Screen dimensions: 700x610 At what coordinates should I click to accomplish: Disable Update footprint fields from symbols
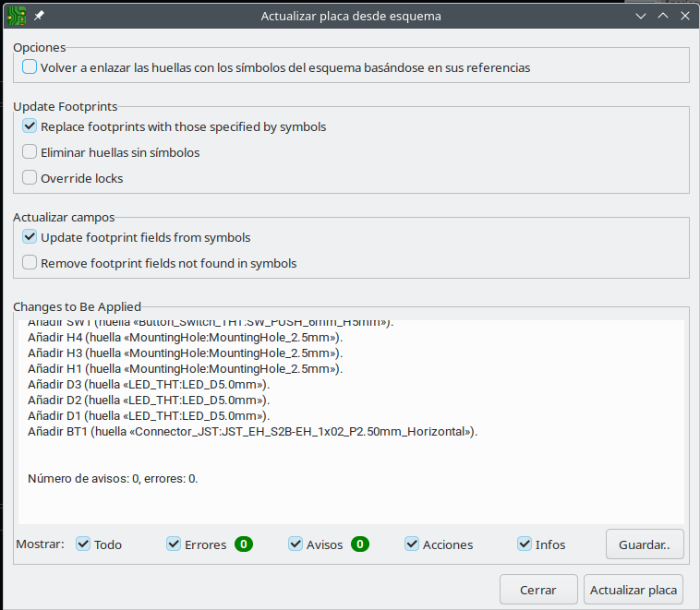(x=30, y=237)
